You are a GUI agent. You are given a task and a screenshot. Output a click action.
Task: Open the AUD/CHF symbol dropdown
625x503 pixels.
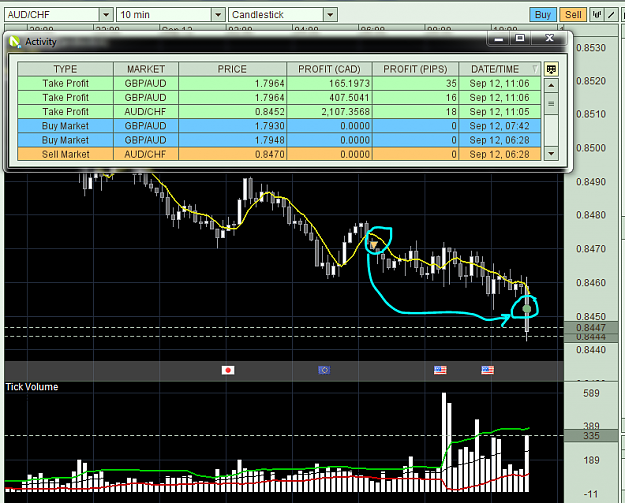click(106, 15)
